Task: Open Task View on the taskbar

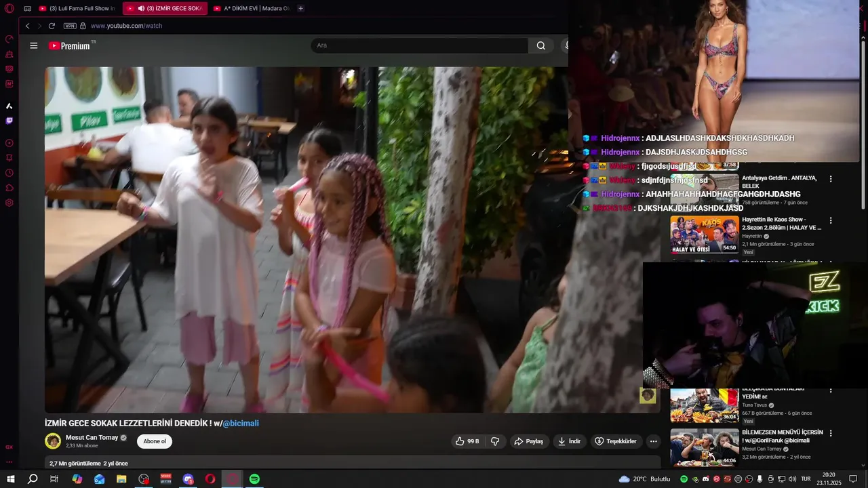Action: [54, 479]
